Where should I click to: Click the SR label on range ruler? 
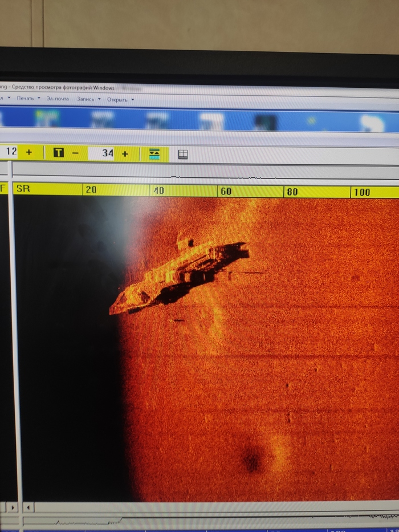(23, 189)
